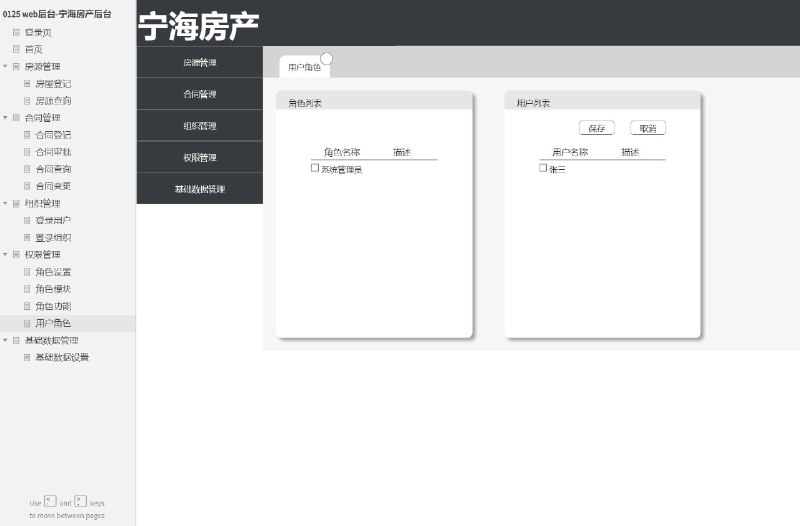Image resolution: width=800 pixels, height=526 pixels.
Task: Click page icon beside 合同审批
Action: [x=27, y=152]
